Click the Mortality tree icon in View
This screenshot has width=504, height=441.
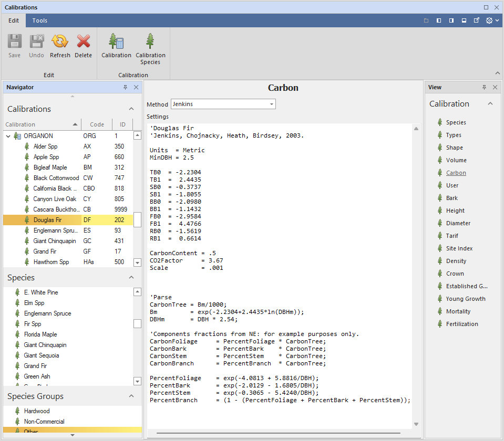coord(440,311)
